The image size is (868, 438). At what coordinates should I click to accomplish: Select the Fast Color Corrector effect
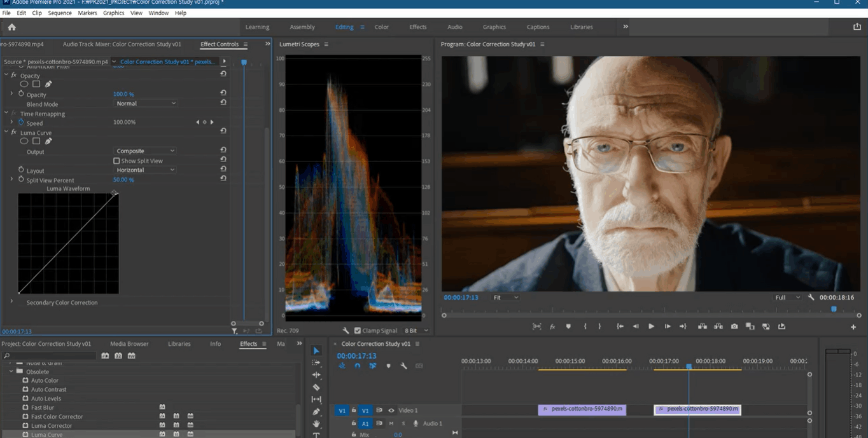(57, 416)
